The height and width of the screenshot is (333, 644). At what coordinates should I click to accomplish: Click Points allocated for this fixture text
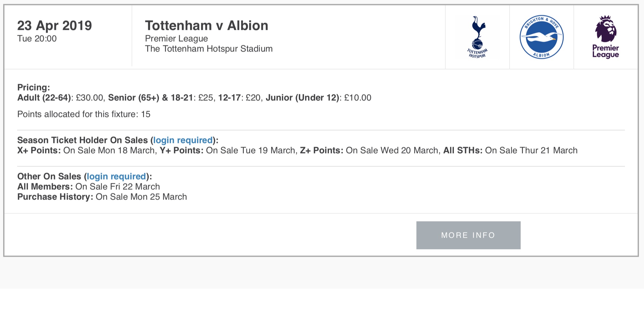(84, 114)
